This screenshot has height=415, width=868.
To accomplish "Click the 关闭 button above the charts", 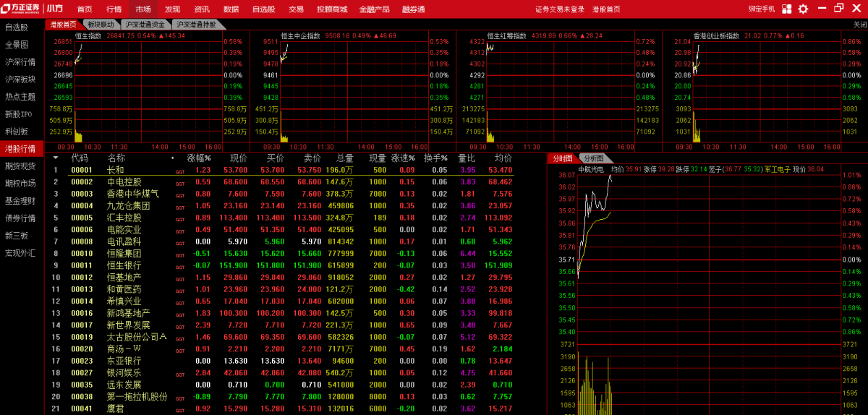I will click(x=859, y=24).
